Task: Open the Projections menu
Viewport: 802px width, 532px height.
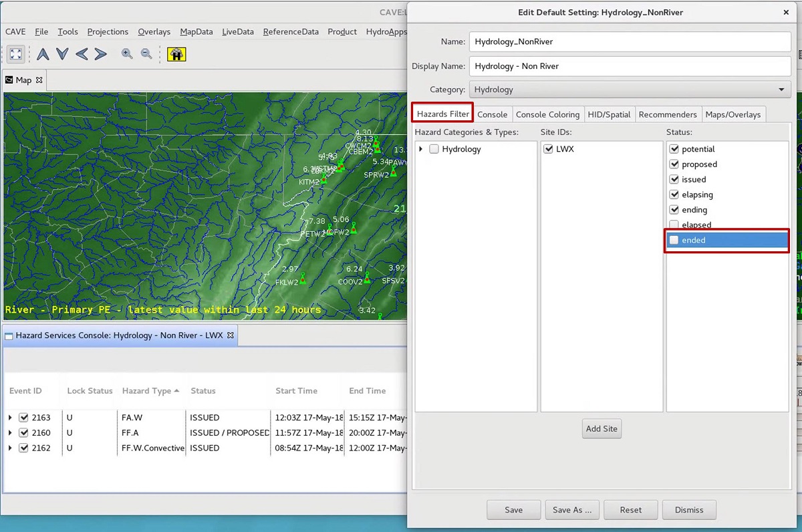Action: tap(108, 31)
